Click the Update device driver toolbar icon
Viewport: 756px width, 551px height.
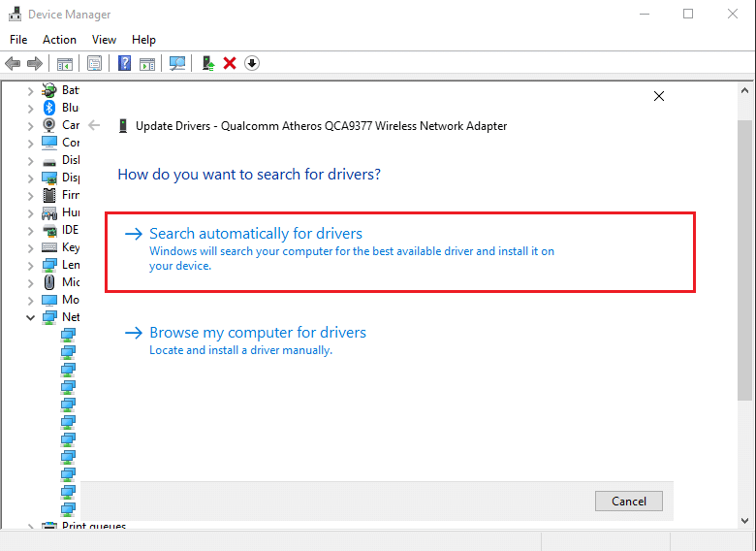pos(207,63)
